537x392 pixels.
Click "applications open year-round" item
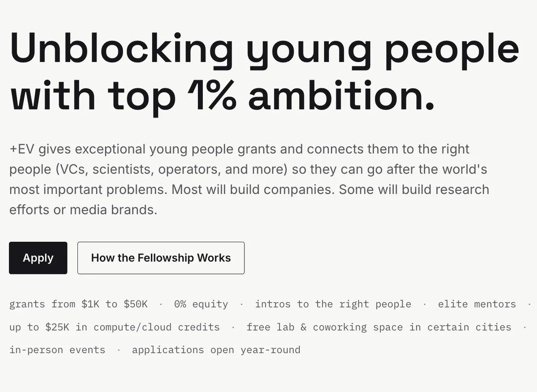point(216,350)
